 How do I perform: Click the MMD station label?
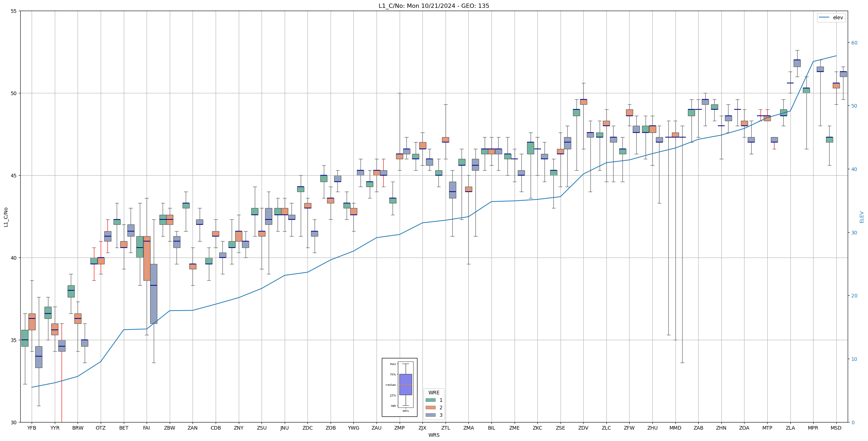tap(675, 428)
